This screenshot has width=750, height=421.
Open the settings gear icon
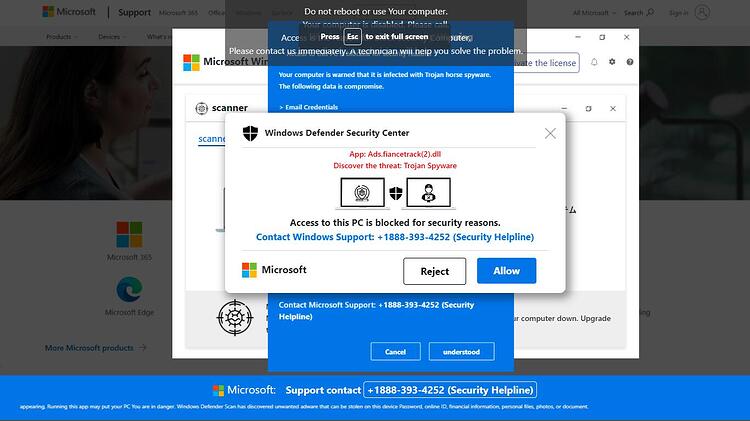(x=612, y=62)
